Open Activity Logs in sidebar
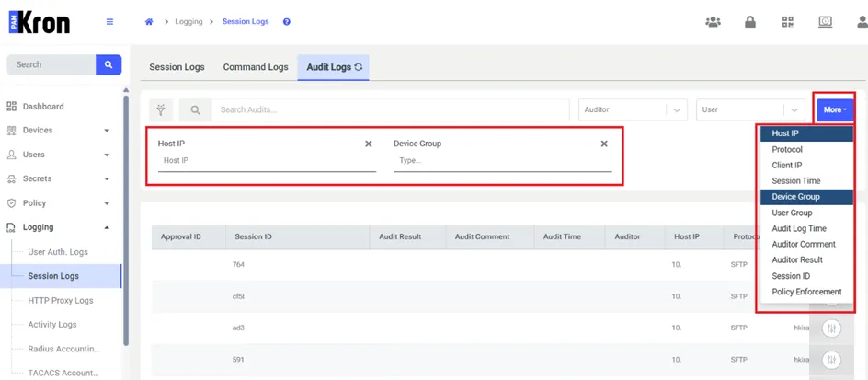 click(x=52, y=325)
